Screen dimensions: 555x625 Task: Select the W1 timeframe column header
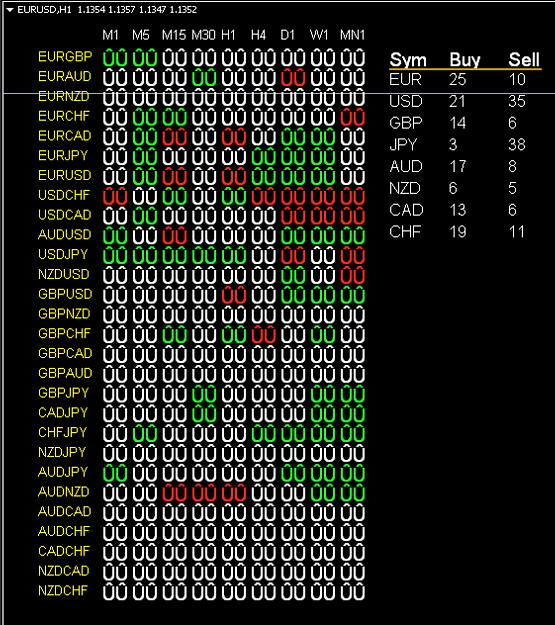(x=319, y=35)
